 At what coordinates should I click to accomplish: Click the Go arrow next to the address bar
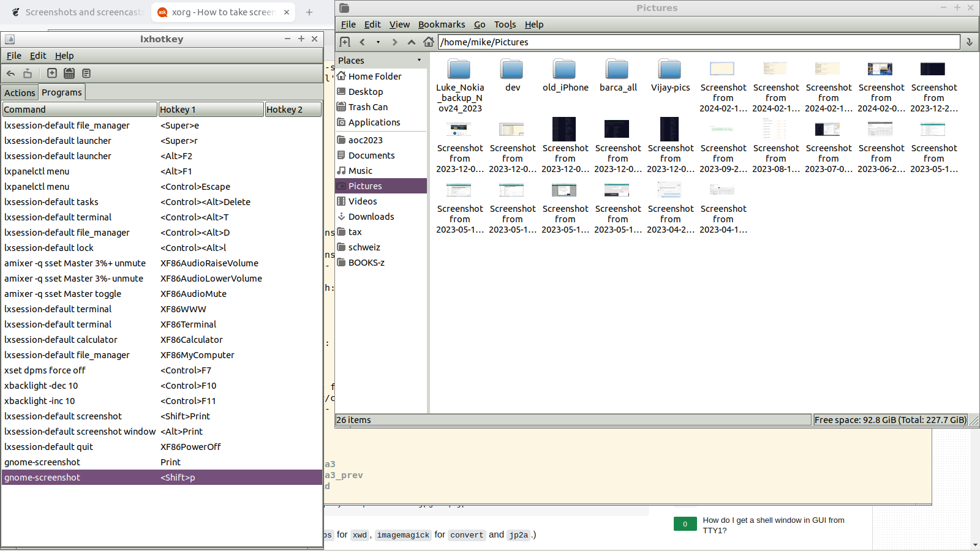970,42
